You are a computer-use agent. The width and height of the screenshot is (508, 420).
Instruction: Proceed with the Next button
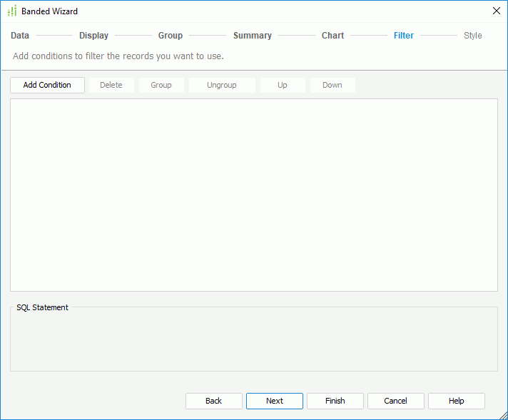(x=275, y=401)
